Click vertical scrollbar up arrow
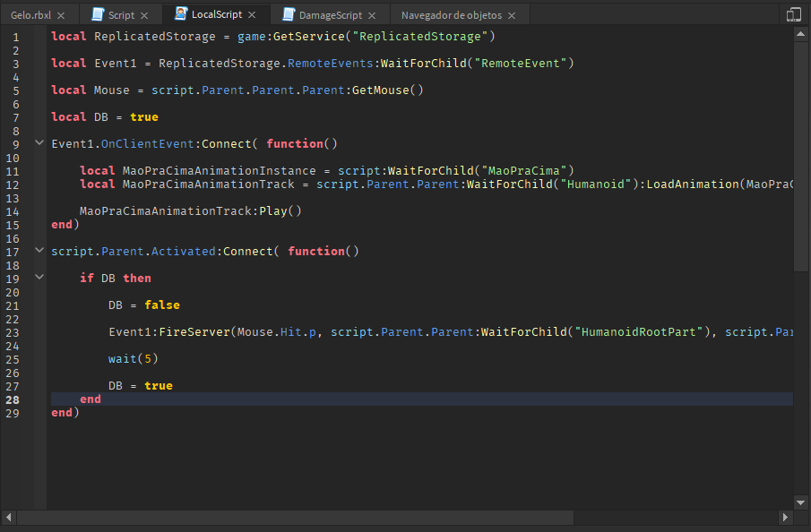Viewport: 811px width, 532px height. pos(800,34)
